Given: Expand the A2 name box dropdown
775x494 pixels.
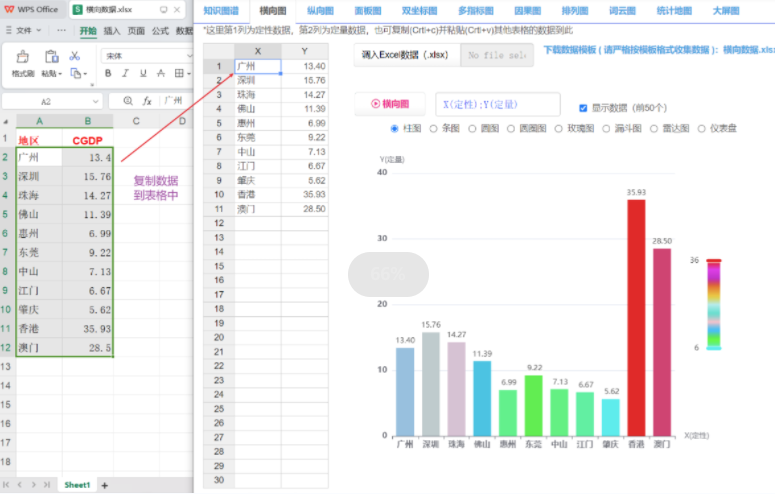Looking at the screenshot, I should [x=95, y=101].
